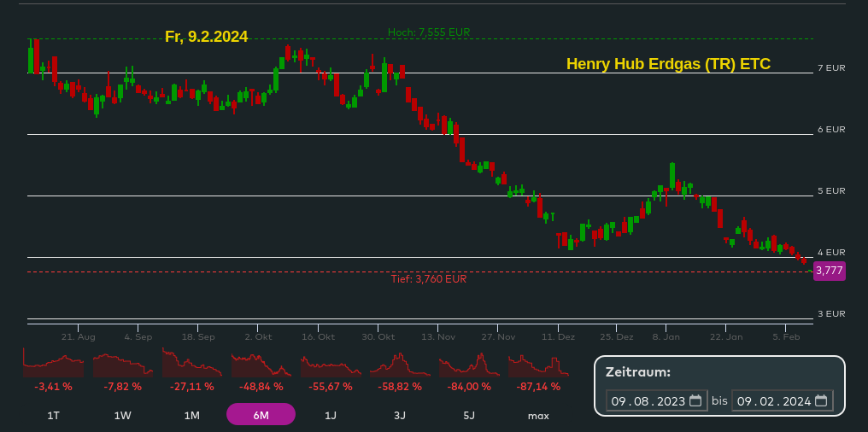Choose the 5J time range
Image resolution: width=868 pixels, height=432 pixels.
coord(469,416)
